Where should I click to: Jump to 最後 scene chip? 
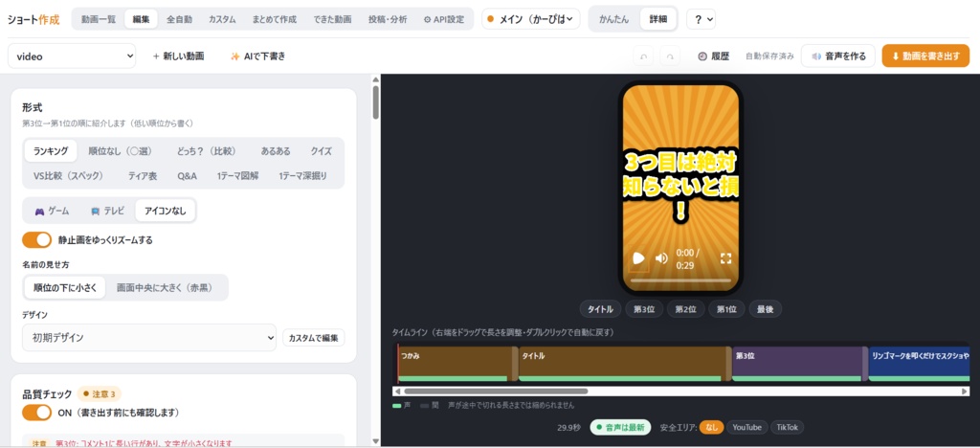coord(766,309)
